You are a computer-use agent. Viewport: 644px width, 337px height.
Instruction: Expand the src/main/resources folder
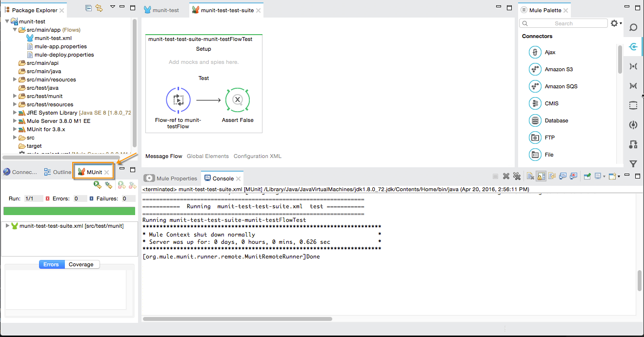pos(15,79)
